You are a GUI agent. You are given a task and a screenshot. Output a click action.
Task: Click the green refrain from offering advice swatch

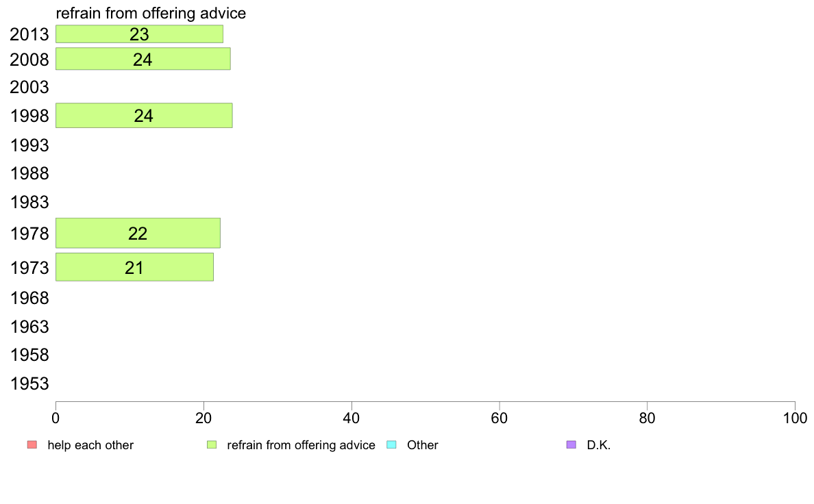[212, 445]
